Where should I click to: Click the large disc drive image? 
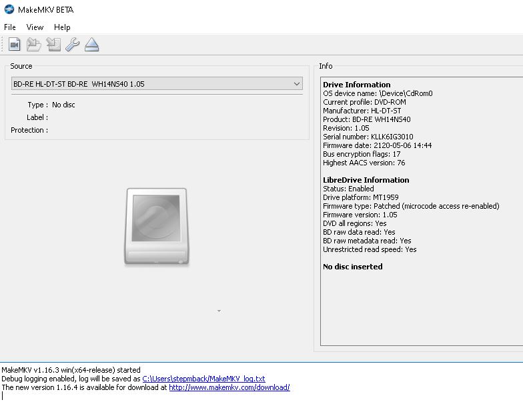tap(157, 227)
